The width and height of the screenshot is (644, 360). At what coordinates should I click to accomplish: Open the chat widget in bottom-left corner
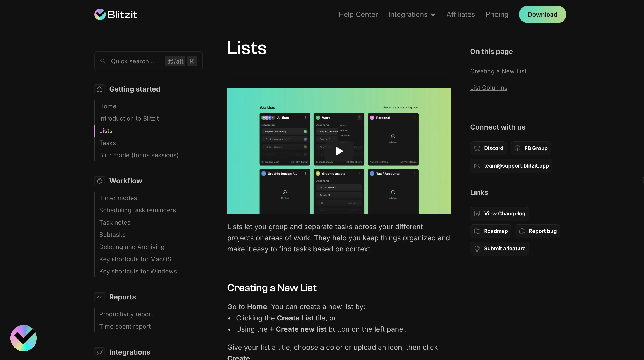[x=24, y=338]
